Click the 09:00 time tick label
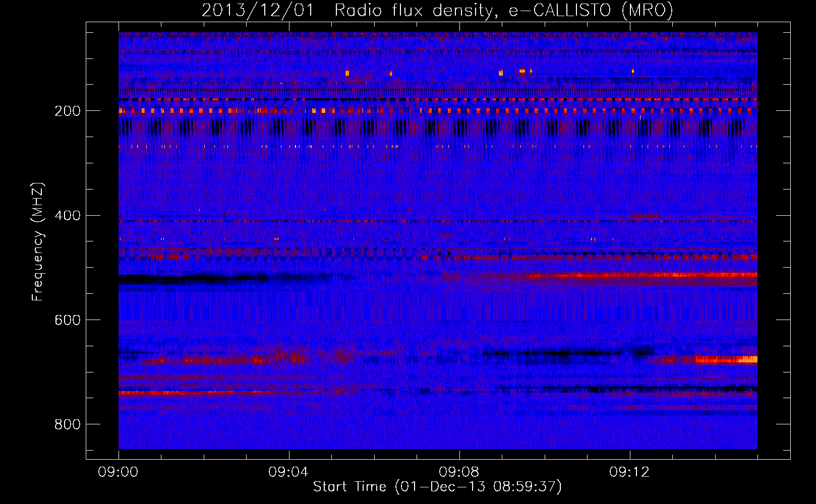The width and height of the screenshot is (816, 504). (x=118, y=472)
